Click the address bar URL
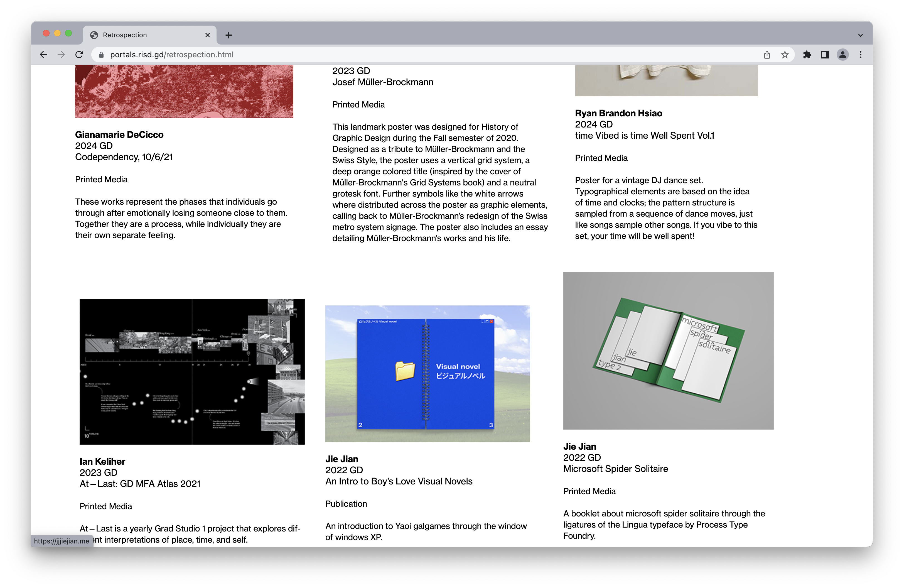 [x=172, y=55]
